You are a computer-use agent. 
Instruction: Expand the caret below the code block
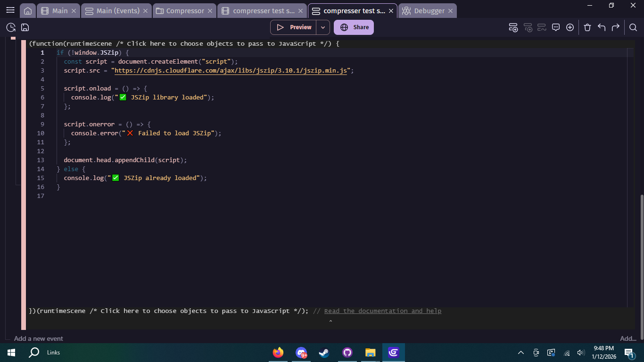(x=330, y=321)
